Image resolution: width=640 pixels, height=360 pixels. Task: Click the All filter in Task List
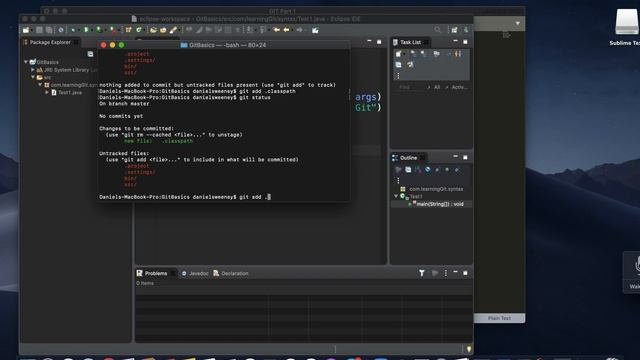click(x=437, y=87)
